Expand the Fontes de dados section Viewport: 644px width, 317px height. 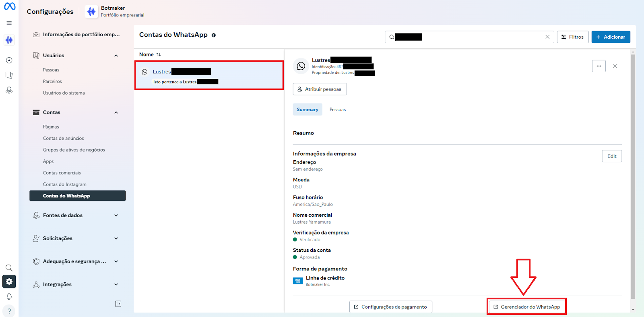[x=116, y=215]
